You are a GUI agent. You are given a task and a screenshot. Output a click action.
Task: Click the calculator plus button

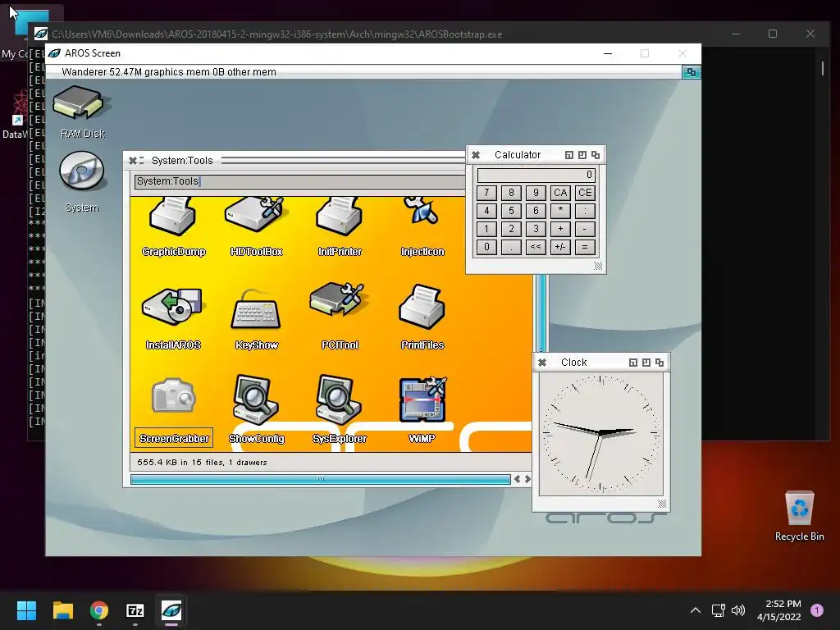(560, 230)
